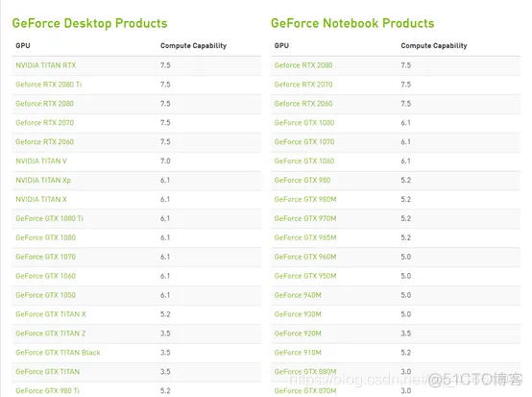The width and height of the screenshot is (532, 397).
Task: Click the 6.1 value beside notebook GTX 1060
Action: 405,161
